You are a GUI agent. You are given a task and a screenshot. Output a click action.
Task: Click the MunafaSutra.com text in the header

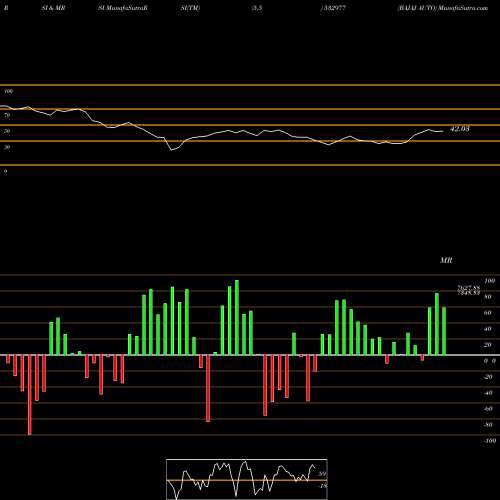click(x=463, y=8)
